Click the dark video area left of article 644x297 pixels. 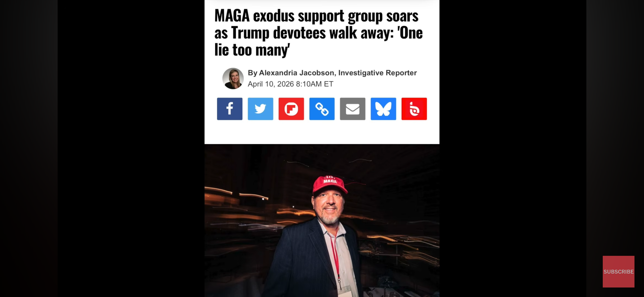(131, 148)
